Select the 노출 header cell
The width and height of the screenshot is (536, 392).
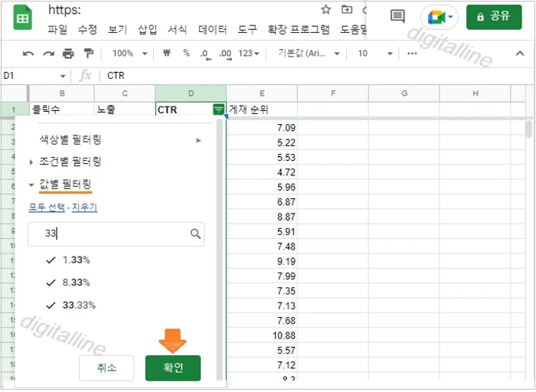(125, 109)
